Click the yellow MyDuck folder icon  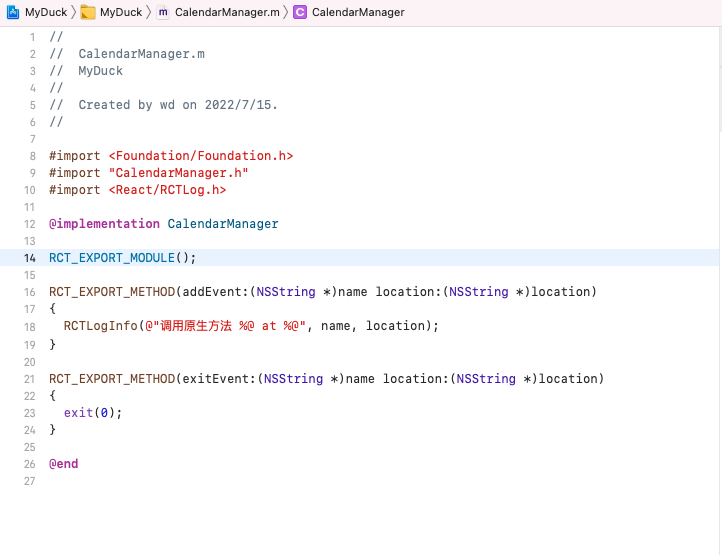point(87,12)
